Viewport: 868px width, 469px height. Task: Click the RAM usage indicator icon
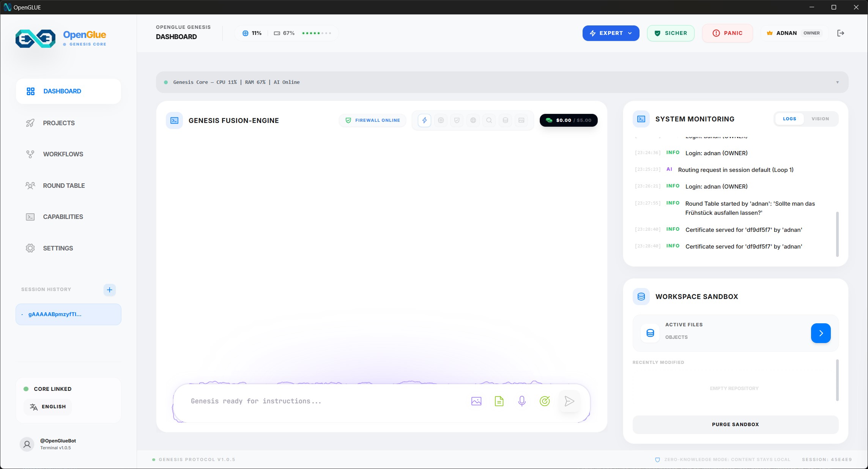click(277, 33)
